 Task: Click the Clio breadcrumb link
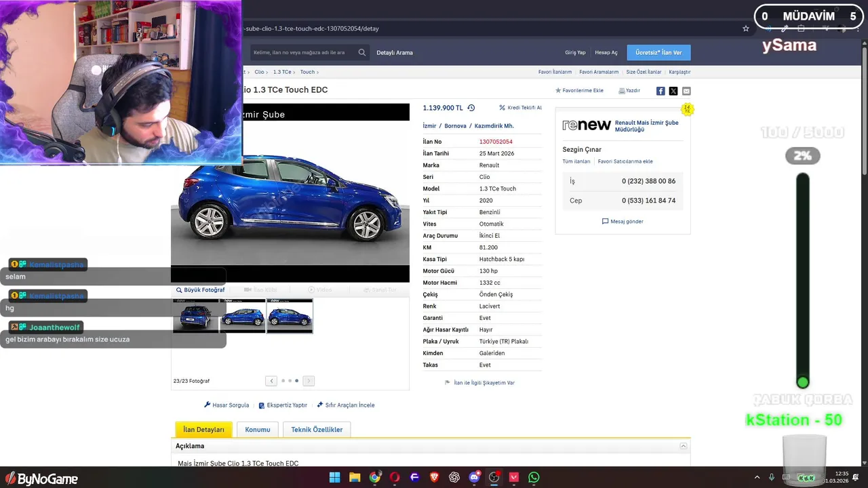[259, 72]
